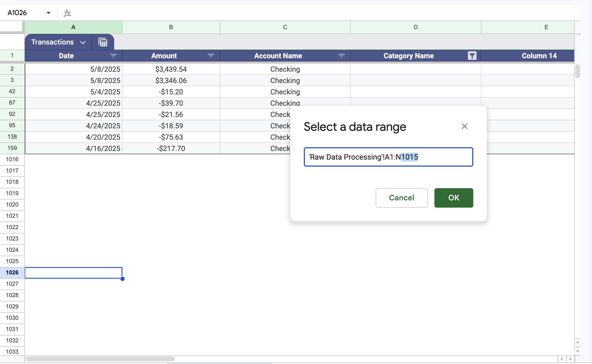Screen dimensions: 592x364
Task: Select row header 42
Action: [12, 91]
